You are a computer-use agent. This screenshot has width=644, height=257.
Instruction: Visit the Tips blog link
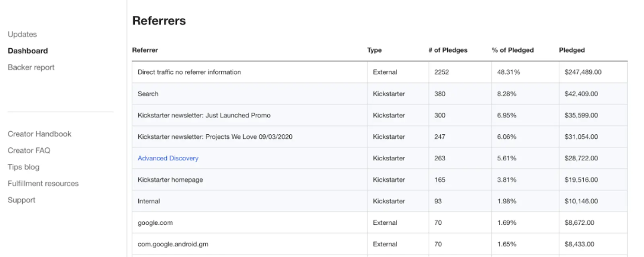click(x=23, y=167)
